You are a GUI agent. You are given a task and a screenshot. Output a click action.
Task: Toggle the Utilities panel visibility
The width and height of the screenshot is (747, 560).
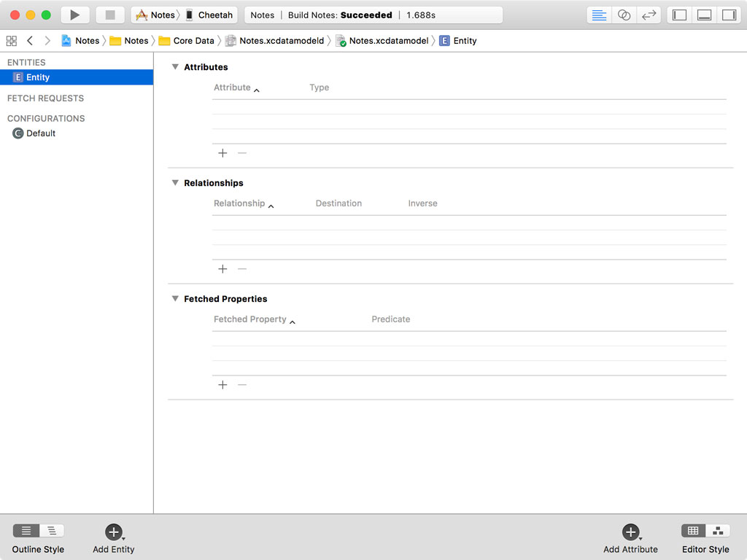(728, 15)
